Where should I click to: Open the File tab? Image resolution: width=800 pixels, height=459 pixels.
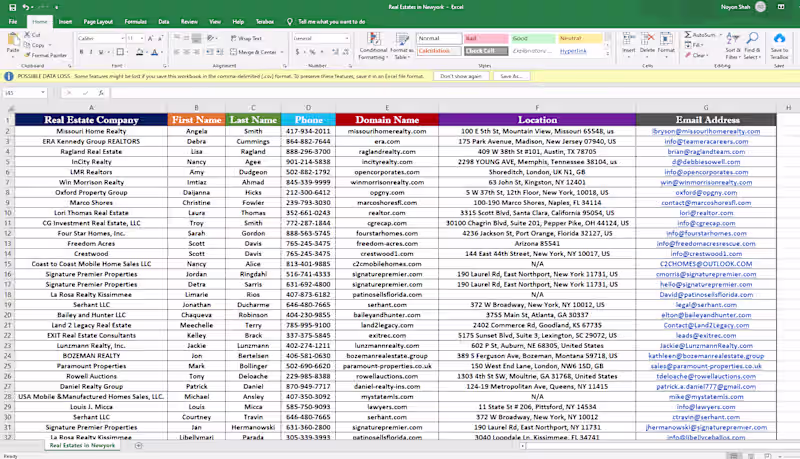pos(13,22)
